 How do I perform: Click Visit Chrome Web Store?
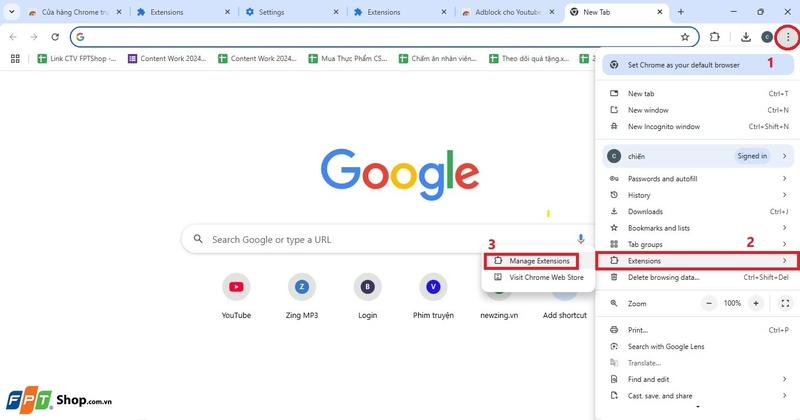click(x=538, y=277)
